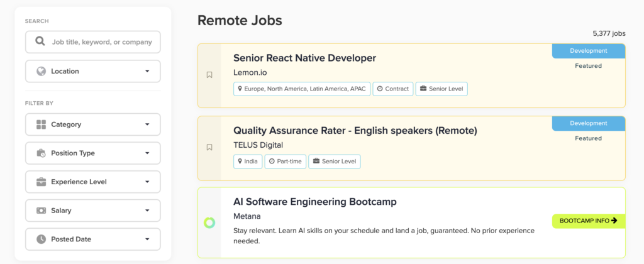Expand the Location dropdown arrow
Screen dimensions: 644x264
(x=147, y=72)
